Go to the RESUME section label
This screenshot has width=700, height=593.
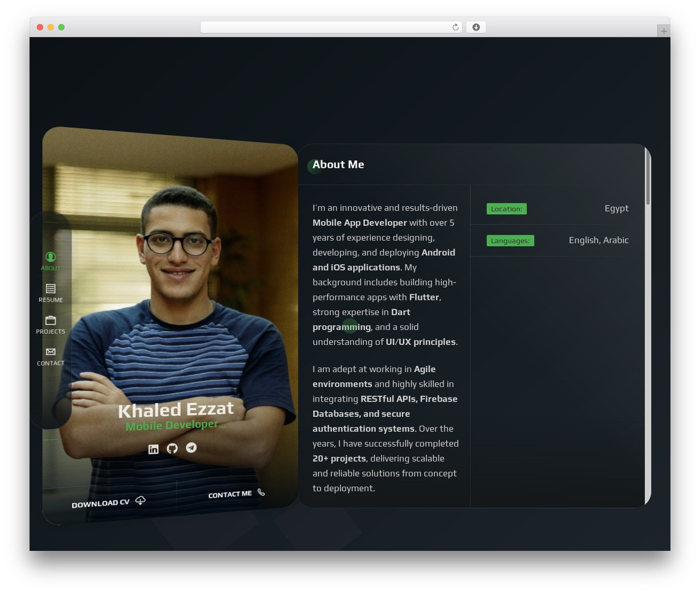[51, 300]
